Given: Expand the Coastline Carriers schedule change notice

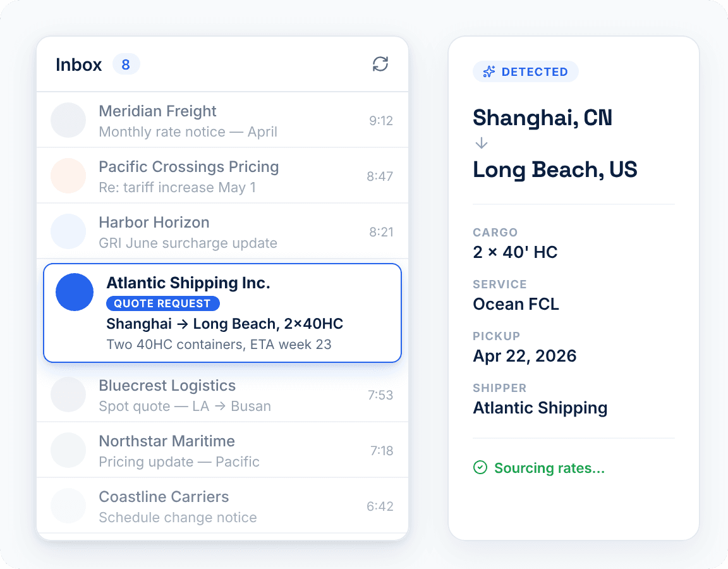Looking at the screenshot, I should [222, 506].
